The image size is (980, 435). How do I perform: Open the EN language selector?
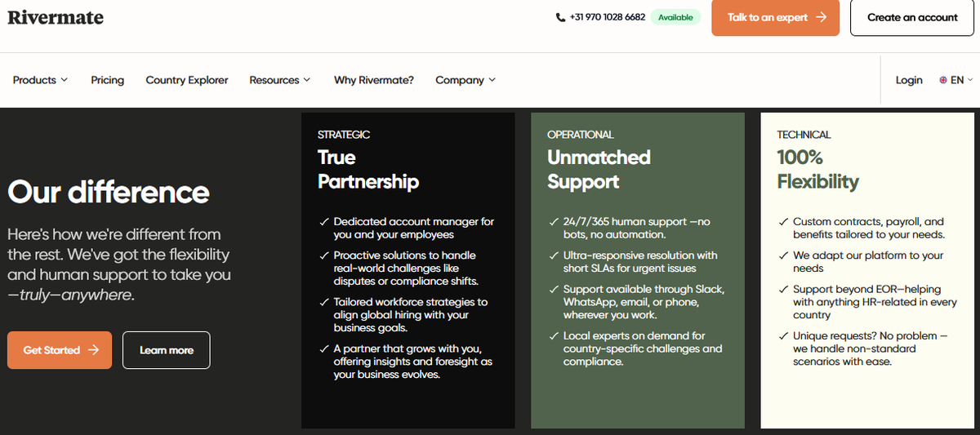(956, 80)
